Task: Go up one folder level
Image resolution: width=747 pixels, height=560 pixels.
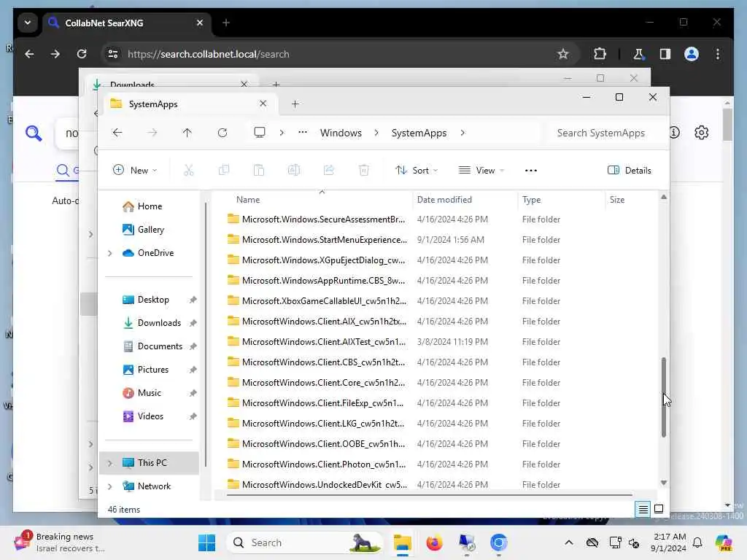Action: 187,133
